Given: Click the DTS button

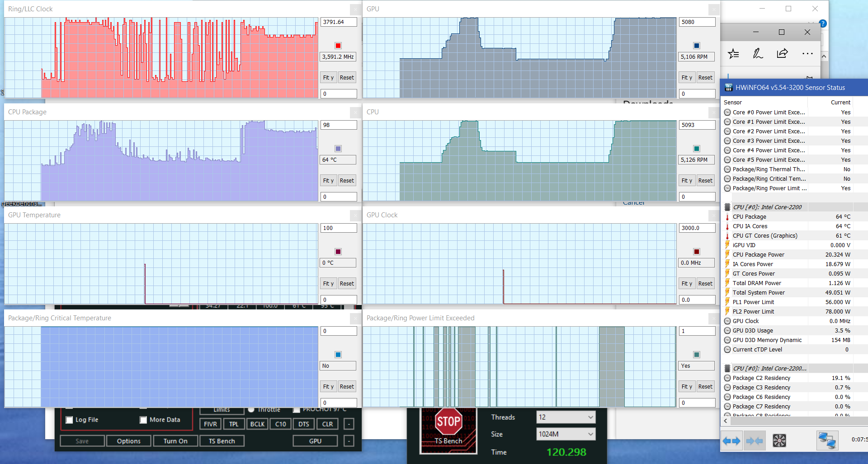Looking at the screenshot, I should click(x=304, y=424).
